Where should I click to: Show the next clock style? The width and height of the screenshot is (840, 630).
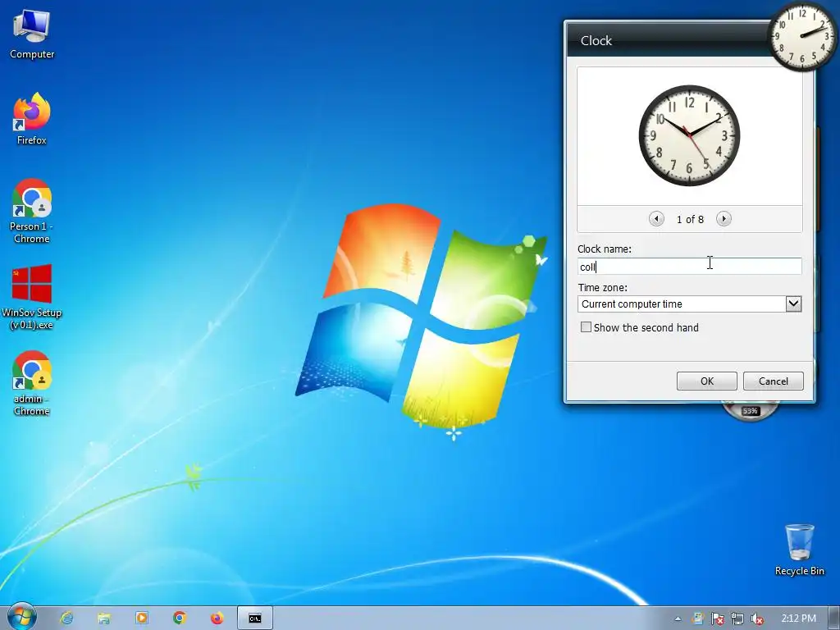click(x=724, y=218)
